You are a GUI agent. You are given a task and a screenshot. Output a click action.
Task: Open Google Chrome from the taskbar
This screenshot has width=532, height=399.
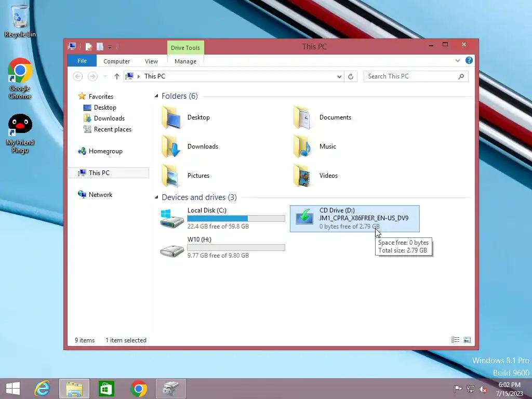point(138,389)
